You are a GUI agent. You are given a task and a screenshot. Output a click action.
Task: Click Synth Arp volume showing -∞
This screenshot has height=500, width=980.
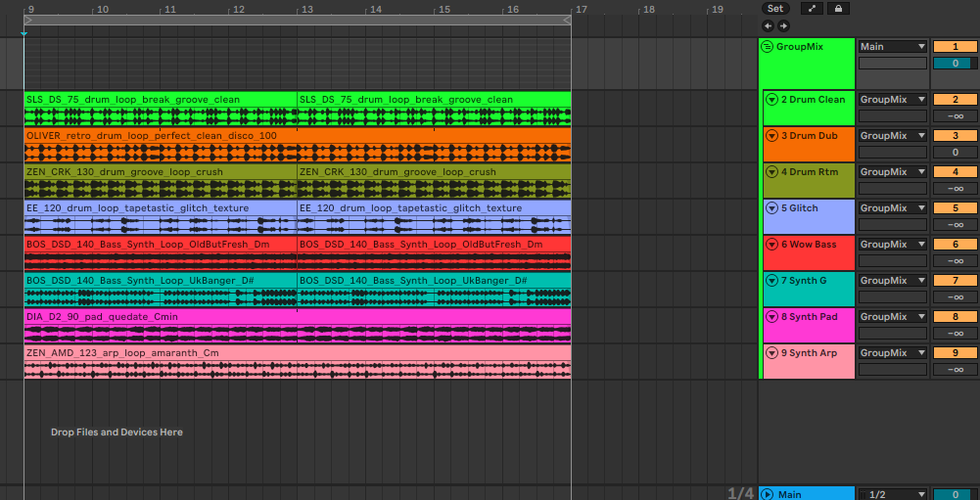coord(955,370)
